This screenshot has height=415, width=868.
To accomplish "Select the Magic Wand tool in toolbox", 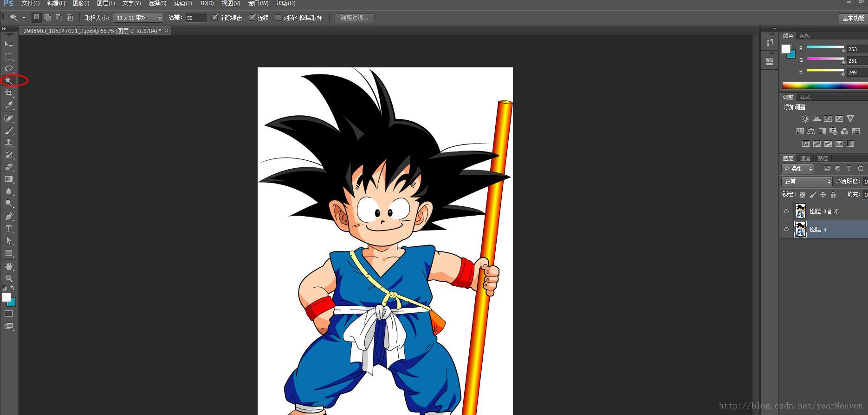I will tap(9, 80).
